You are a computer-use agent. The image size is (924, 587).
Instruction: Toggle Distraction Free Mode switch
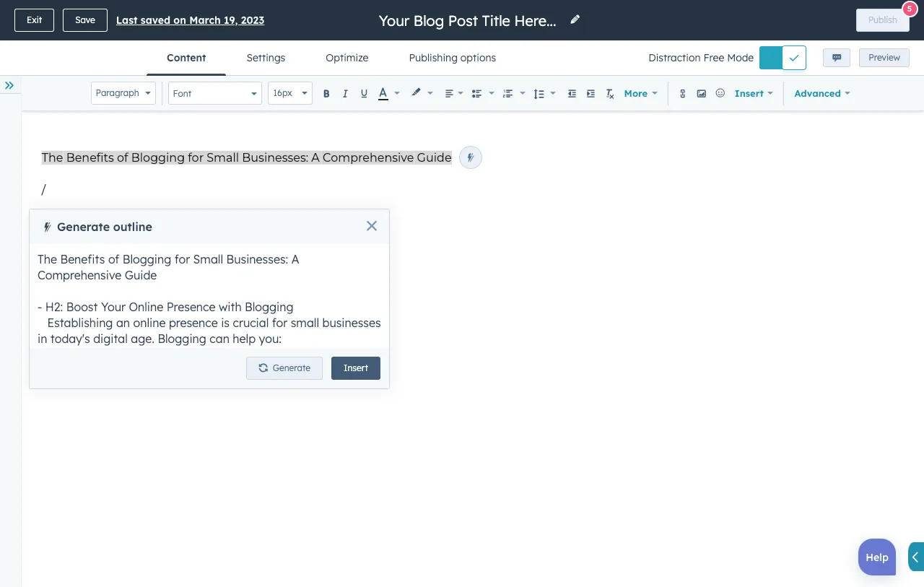point(783,58)
